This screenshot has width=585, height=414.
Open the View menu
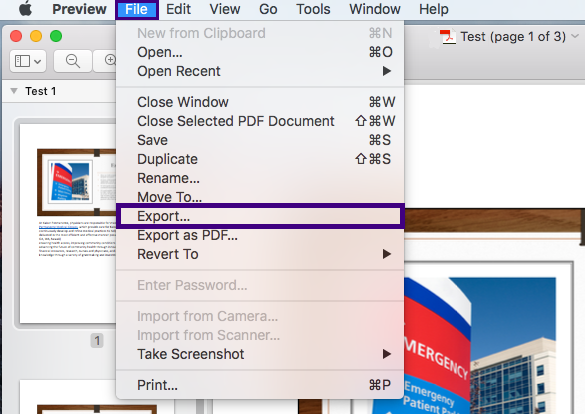click(225, 9)
